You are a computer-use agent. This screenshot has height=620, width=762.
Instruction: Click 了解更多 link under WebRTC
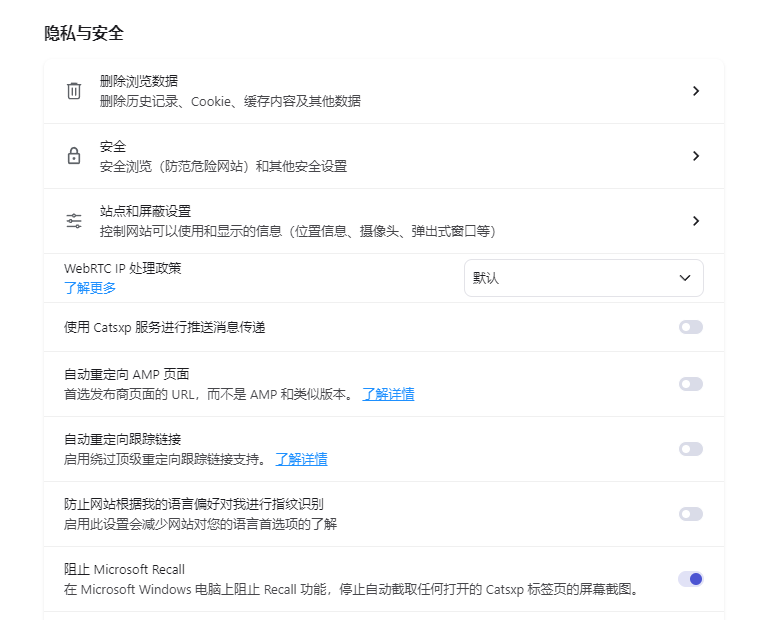click(x=90, y=288)
